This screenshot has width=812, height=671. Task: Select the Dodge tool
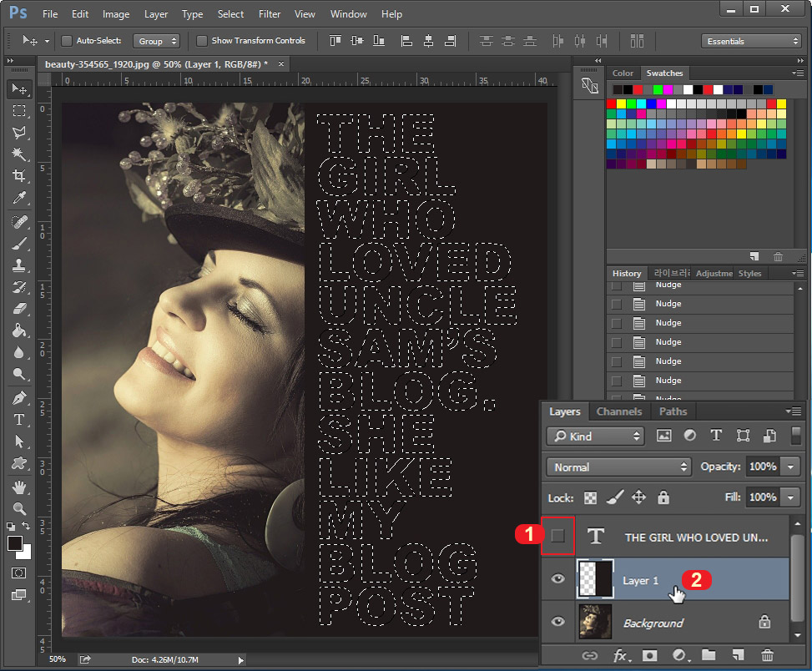(19, 374)
